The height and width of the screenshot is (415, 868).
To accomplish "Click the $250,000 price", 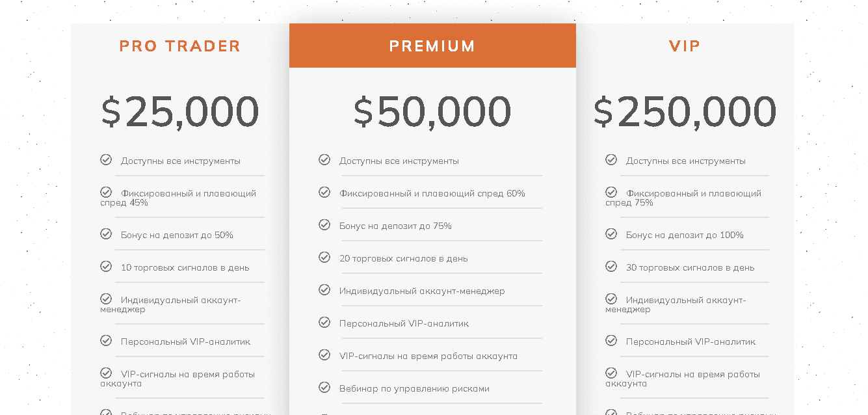I will point(685,111).
